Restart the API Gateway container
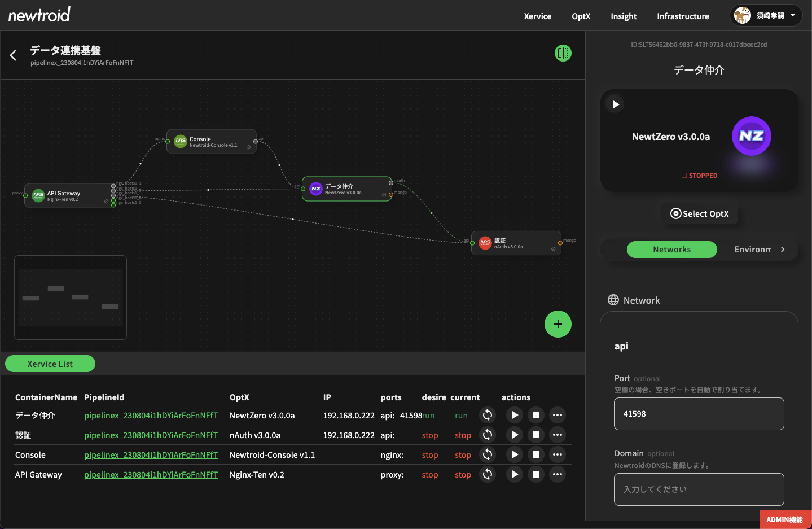This screenshot has height=529, width=812. pos(488,474)
